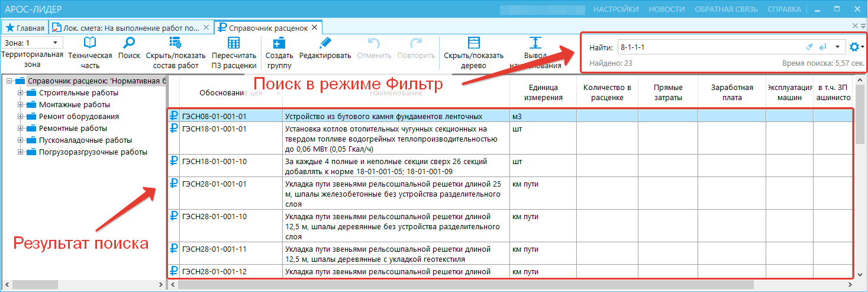Screen dimensions: 868x292
Task: Click the Отменить undo arrow
Action: pos(374,43)
